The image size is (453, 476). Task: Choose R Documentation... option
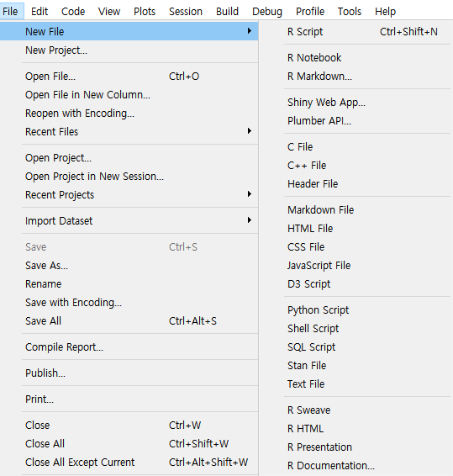coord(356,466)
